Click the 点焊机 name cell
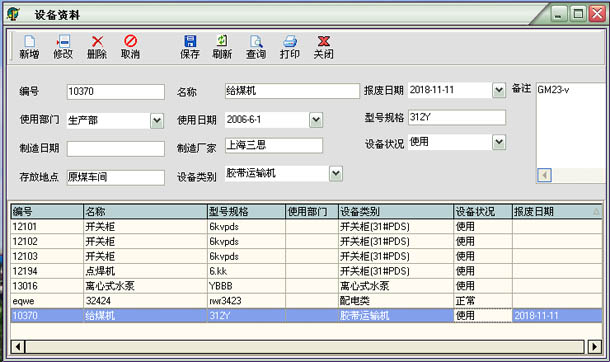610x362 pixels. tap(145, 271)
